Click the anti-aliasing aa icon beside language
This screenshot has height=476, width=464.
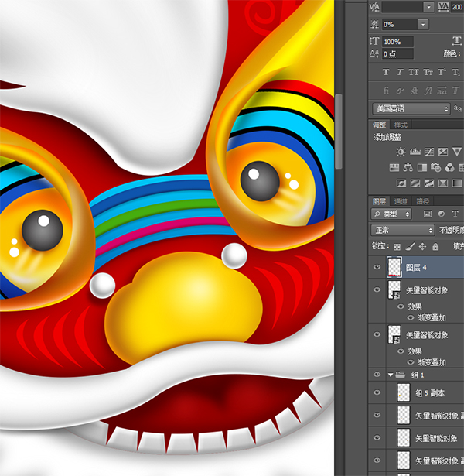458,108
